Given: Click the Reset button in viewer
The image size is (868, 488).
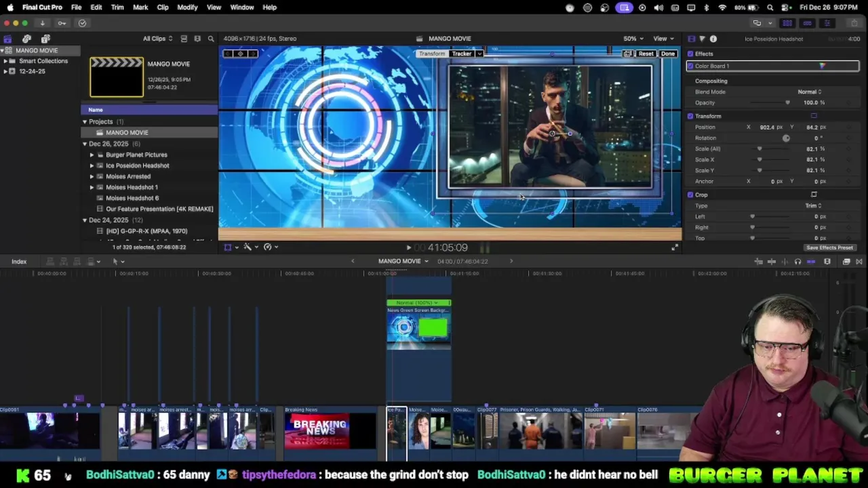Looking at the screenshot, I should pos(646,54).
